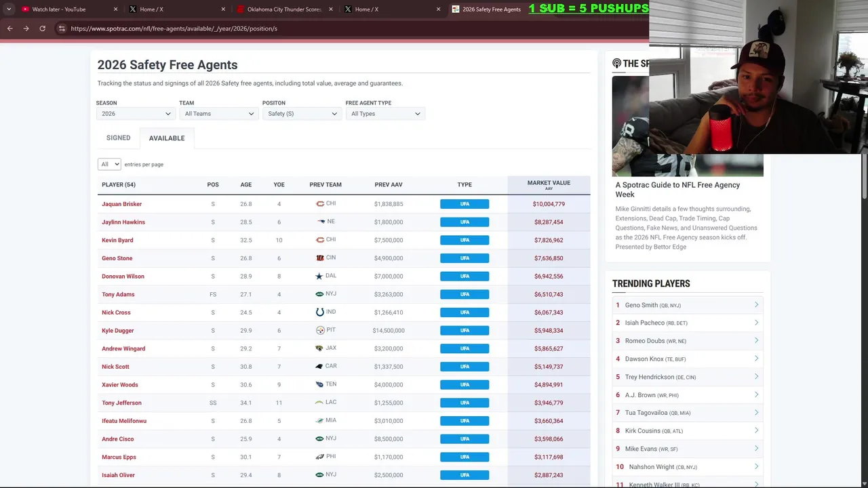Click Kirk Cousins trending player row
Screen dimensions: 868x488
[x=688, y=431]
